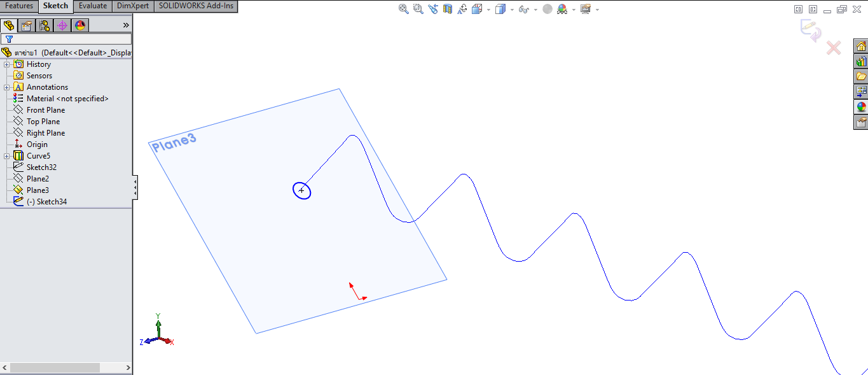This screenshot has height=375, width=868.
Task: Switch to the DimXpert tab
Action: click(x=133, y=6)
